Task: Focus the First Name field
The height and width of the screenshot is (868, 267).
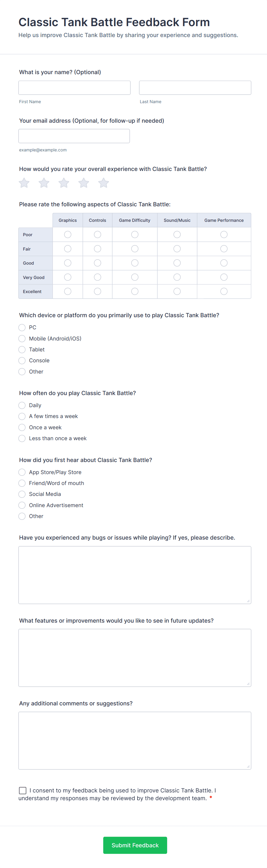Action: (74, 88)
